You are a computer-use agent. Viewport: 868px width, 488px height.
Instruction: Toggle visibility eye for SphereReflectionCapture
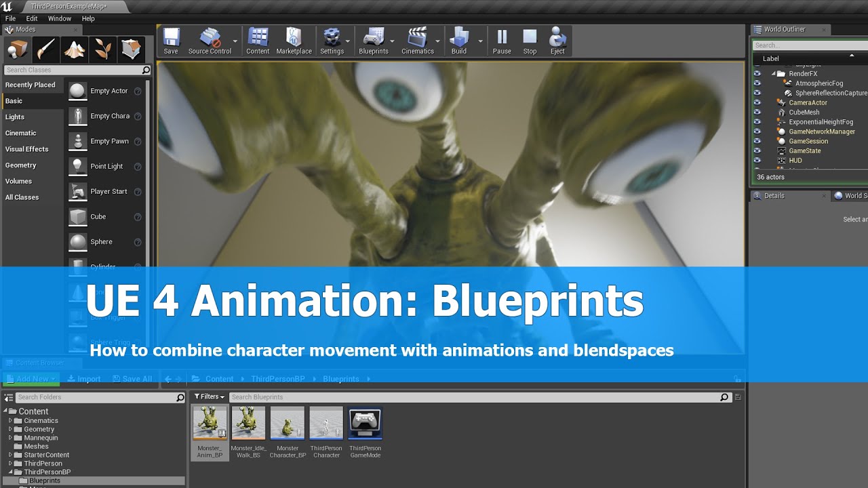(757, 93)
